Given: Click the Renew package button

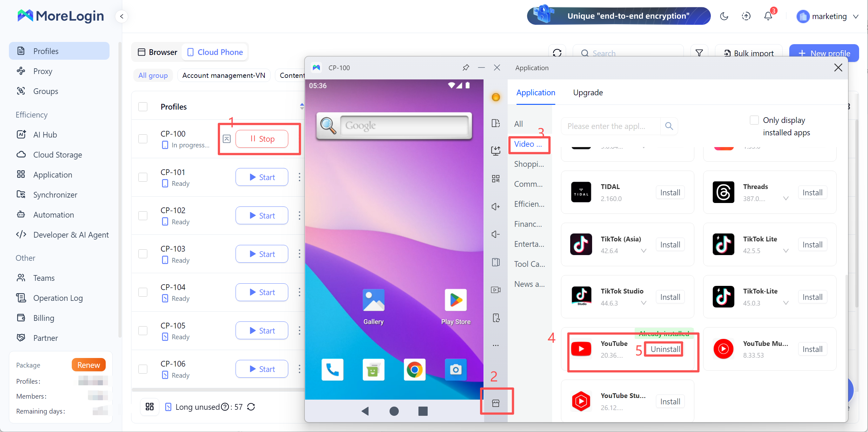Looking at the screenshot, I should (x=89, y=365).
